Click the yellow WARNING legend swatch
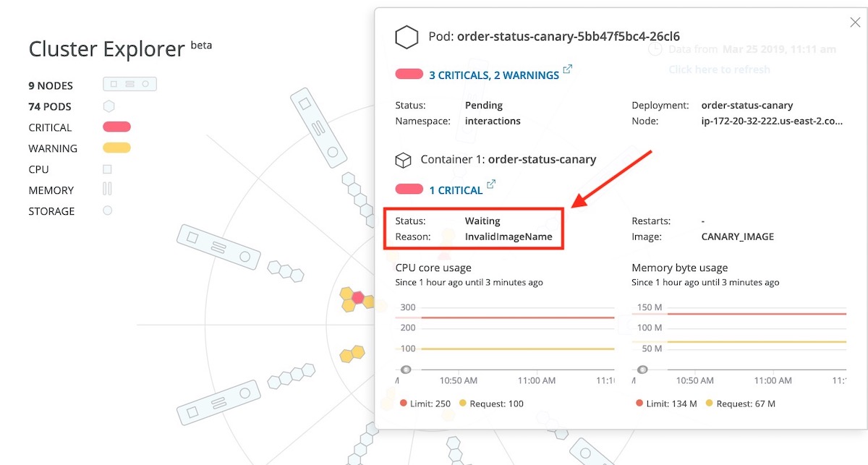 (116, 148)
